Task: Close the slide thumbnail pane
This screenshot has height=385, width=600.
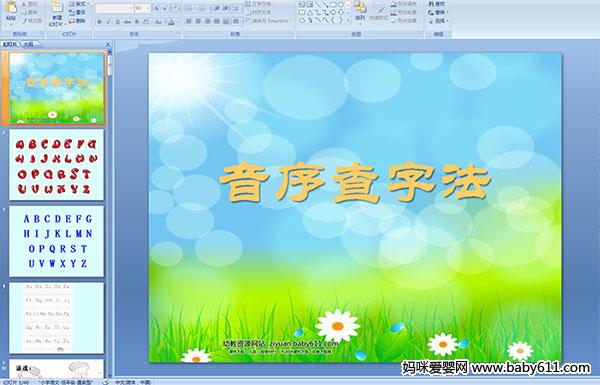Action: (x=108, y=44)
